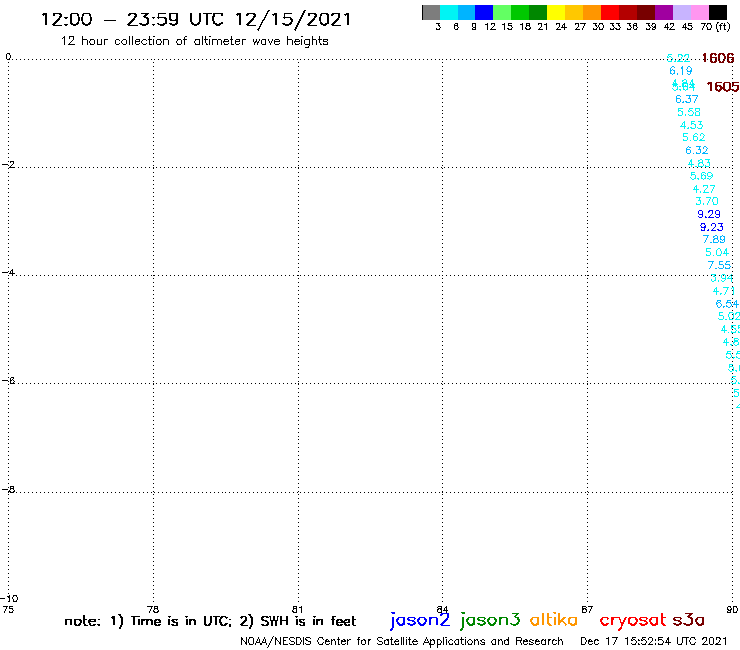Click the gray swatch in the legend
This screenshot has height=650, width=740.
pos(431,12)
